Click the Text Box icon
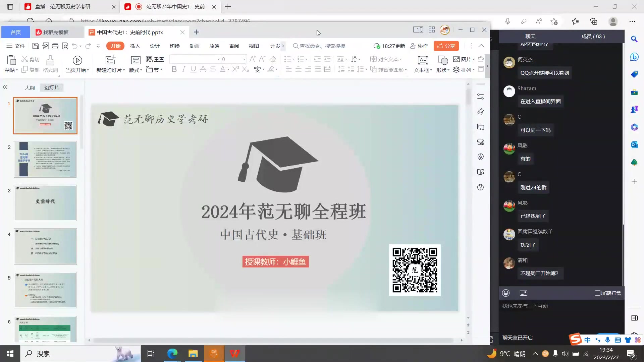 [423, 60]
